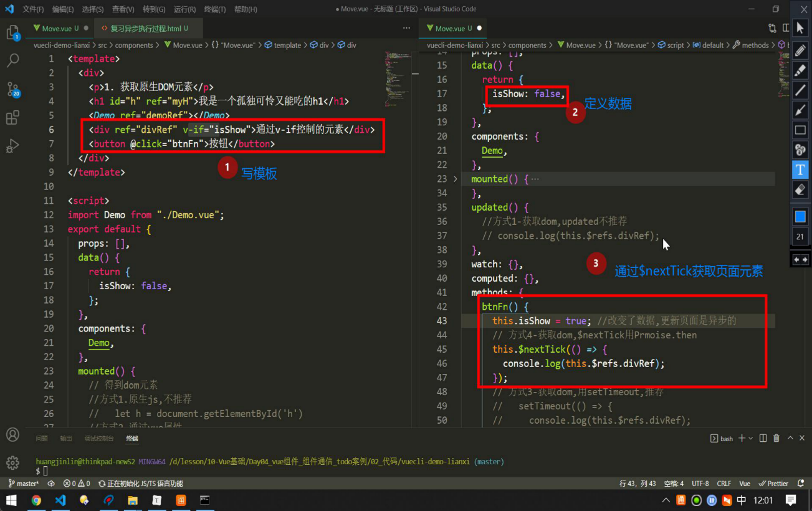Select the rectangle annotation tool
Viewport: 812px width, 511px height.
point(801,130)
